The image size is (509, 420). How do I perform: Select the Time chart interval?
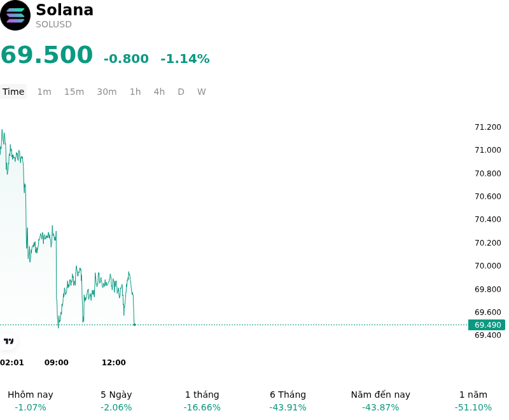[13, 92]
